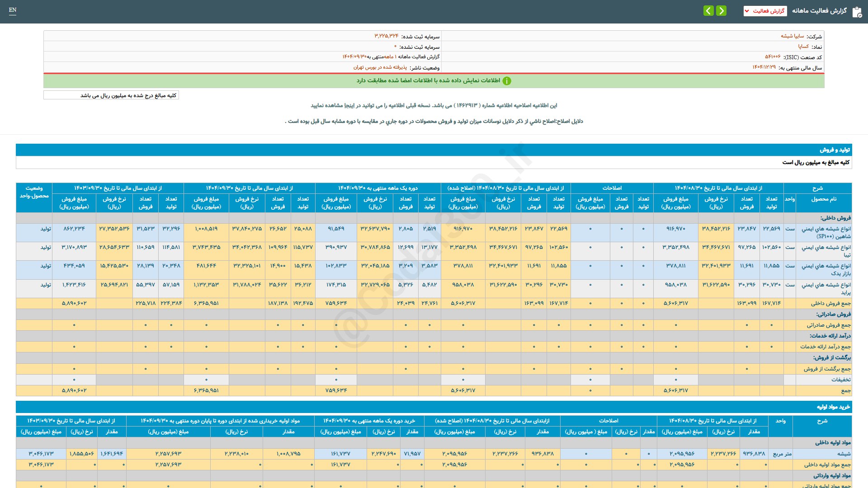Go to next report with right arrow
Screen dimensions: 868x488
[722, 11]
